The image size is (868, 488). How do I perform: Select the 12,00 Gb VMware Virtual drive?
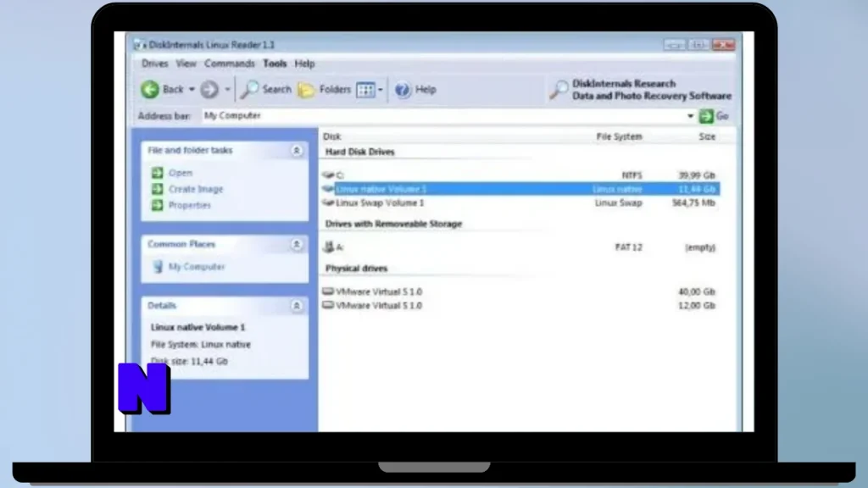click(x=520, y=305)
